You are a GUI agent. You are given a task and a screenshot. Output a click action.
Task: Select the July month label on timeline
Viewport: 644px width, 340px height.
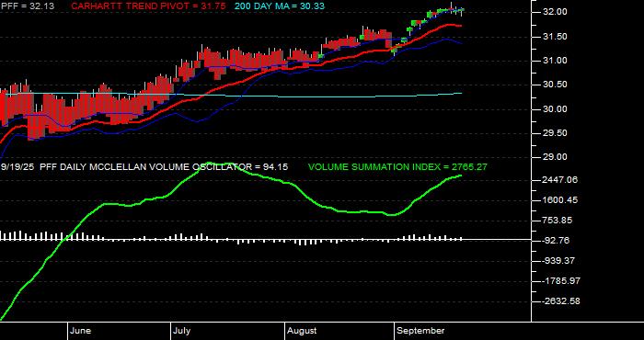pos(181,331)
